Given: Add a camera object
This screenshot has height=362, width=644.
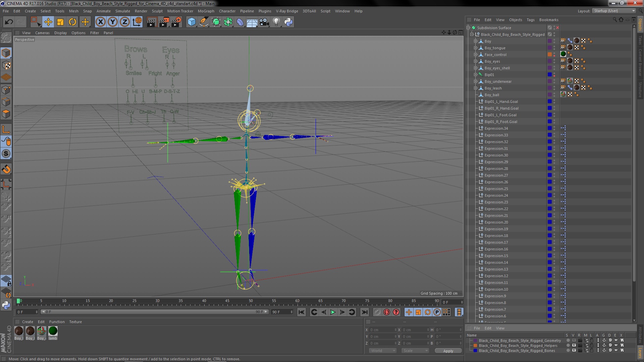Looking at the screenshot, I should (264, 22).
